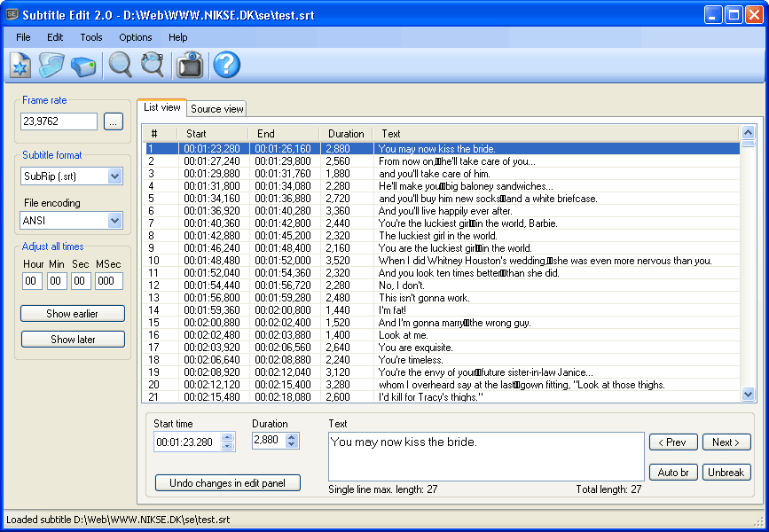The image size is (769, 532).
Task: Select row "Look at me."
Action: [443, 335]
